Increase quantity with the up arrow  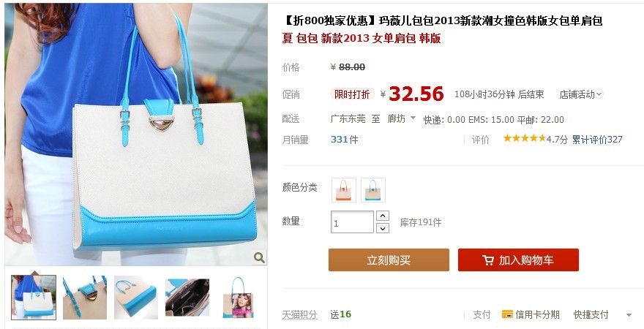click(x=383, y=216)
